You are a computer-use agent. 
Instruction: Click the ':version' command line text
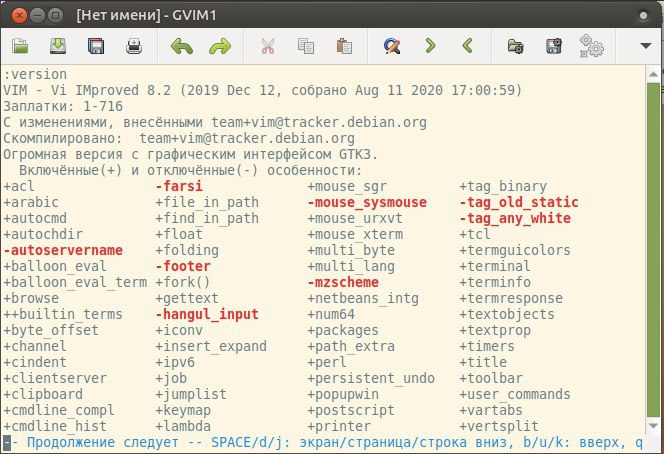point(35,74)
